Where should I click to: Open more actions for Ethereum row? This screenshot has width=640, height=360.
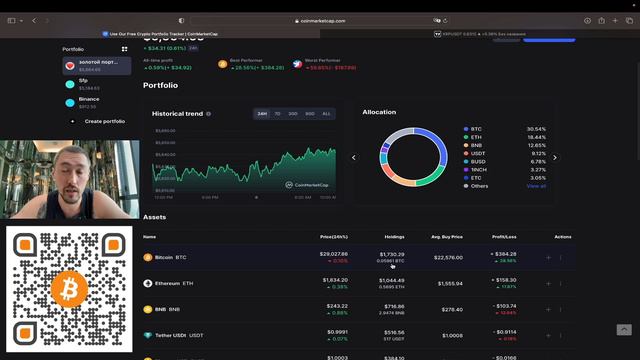point(561,283)
